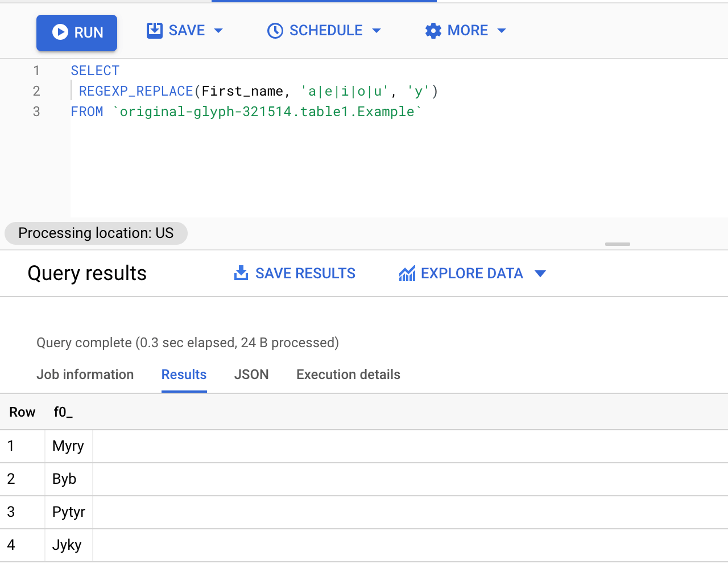The height and width of the screenshot is (576, 728).
Task: View the Job information tab
Action: point(85,375)
